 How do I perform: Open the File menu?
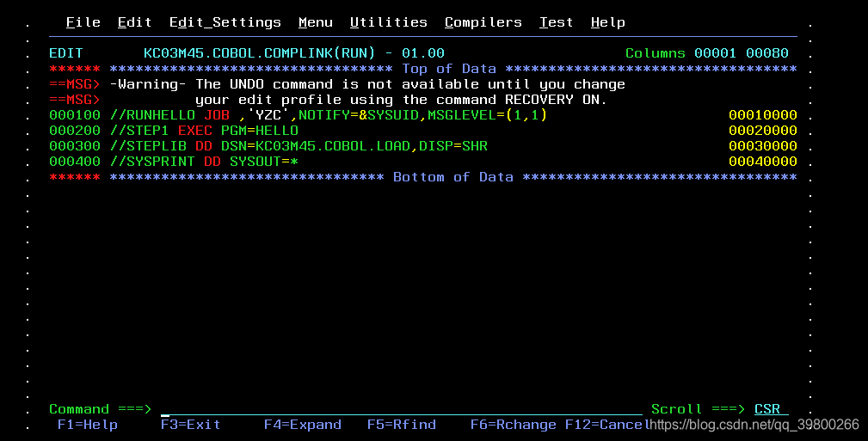[x=83, y=22]
